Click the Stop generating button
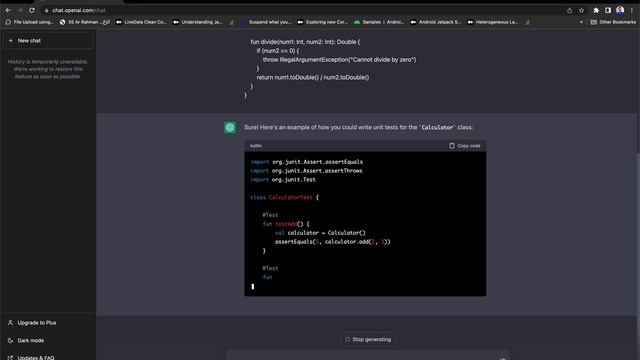This screenshot has width=640, height=360. (368, 340)
